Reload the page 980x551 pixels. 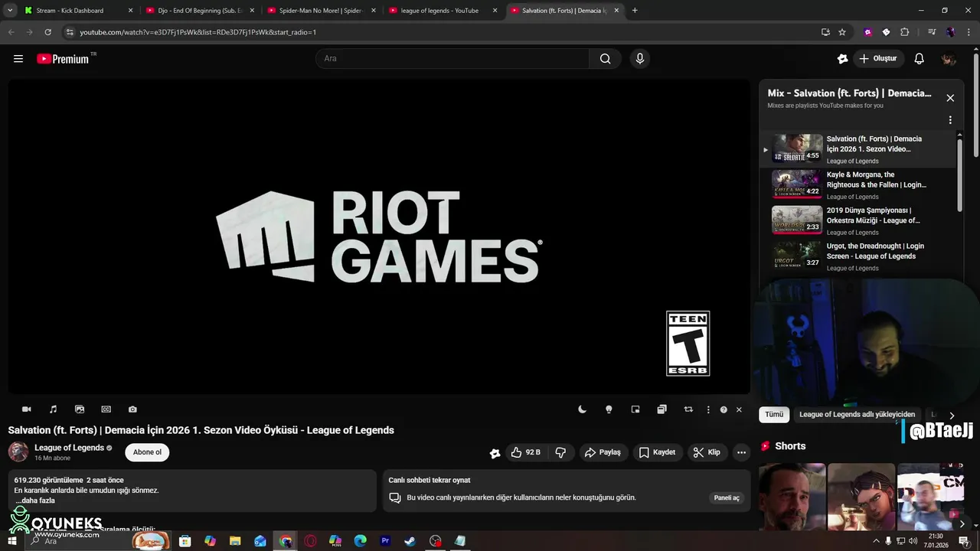47,32
